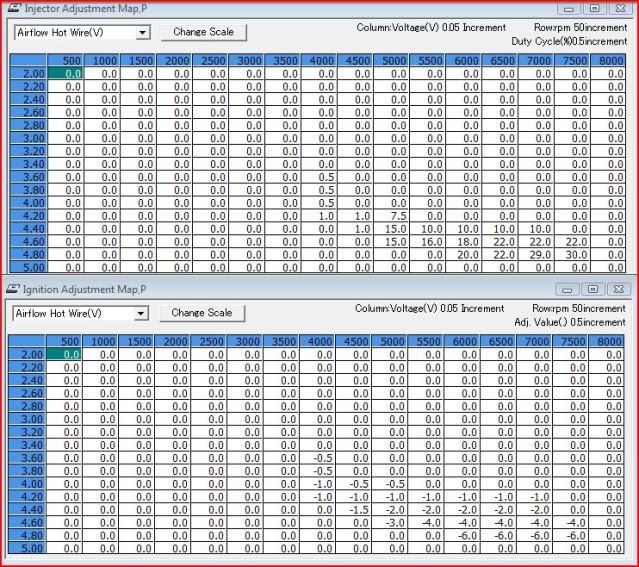This screenshot has width=639, height=567.
Task: Click top-left corner header cell of Injector grid
Action: (28, 60)
